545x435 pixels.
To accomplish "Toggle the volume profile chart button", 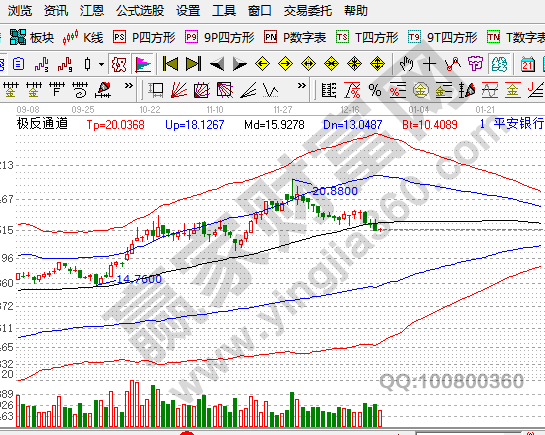I will (x=143, y=64).
